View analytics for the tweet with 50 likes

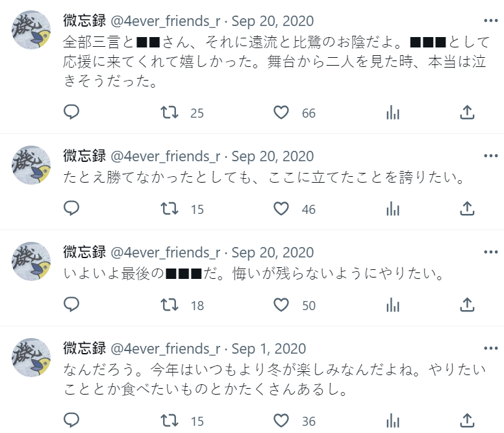(x=393, y=305)
